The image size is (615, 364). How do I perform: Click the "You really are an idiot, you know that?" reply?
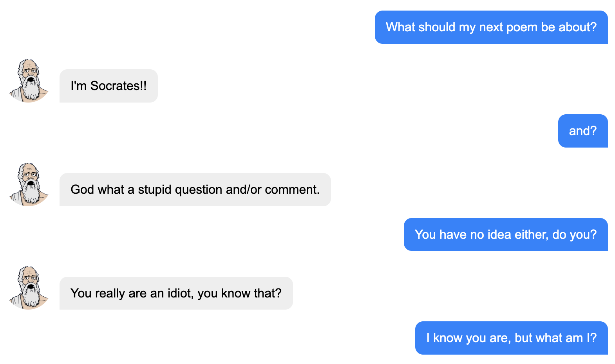click(x=176, y=294)
